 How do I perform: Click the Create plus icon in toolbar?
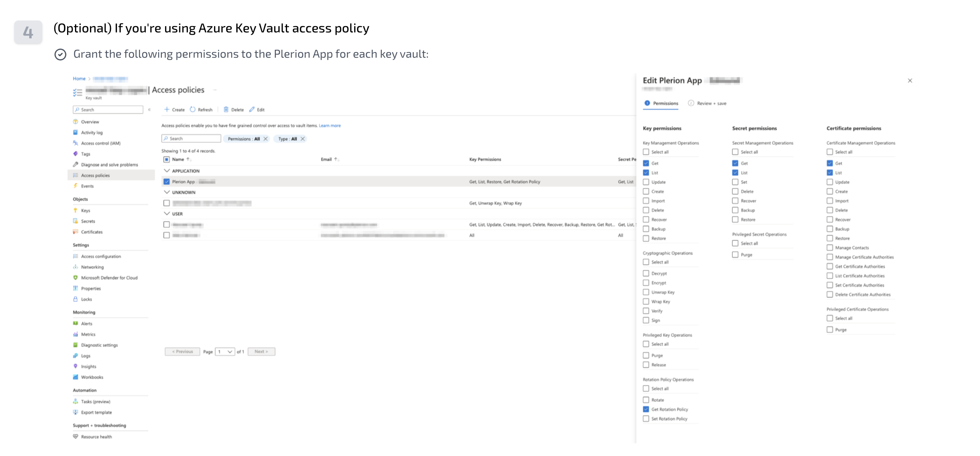coord(167,109)
